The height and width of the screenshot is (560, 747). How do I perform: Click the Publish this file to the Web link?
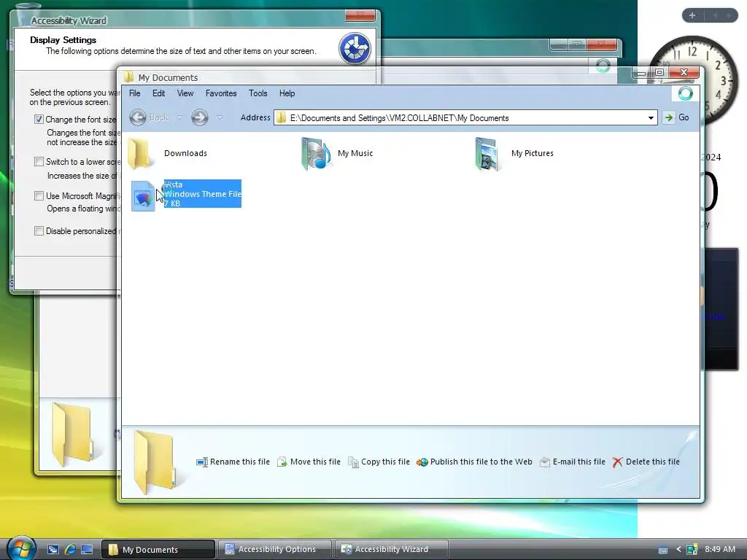[481, 462]
